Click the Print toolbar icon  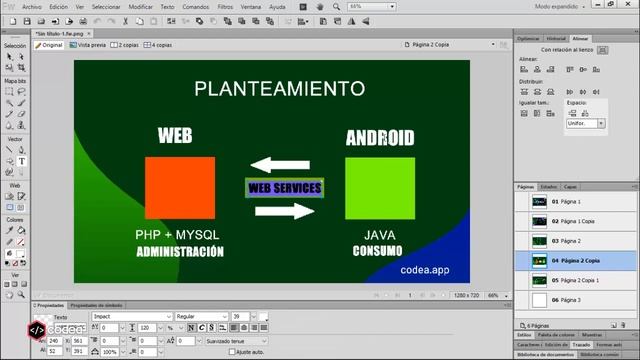(x=83, y=21)
